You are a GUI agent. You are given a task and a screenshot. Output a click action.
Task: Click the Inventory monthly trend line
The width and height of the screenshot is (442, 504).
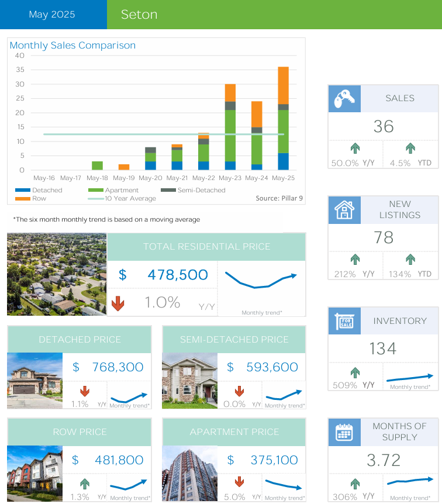(410, 378)
